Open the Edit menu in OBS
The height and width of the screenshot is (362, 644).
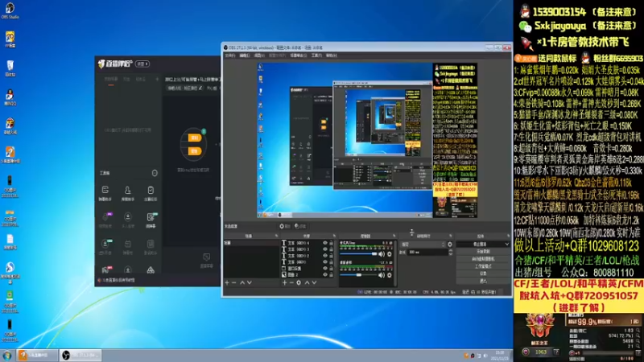point(245,56)
